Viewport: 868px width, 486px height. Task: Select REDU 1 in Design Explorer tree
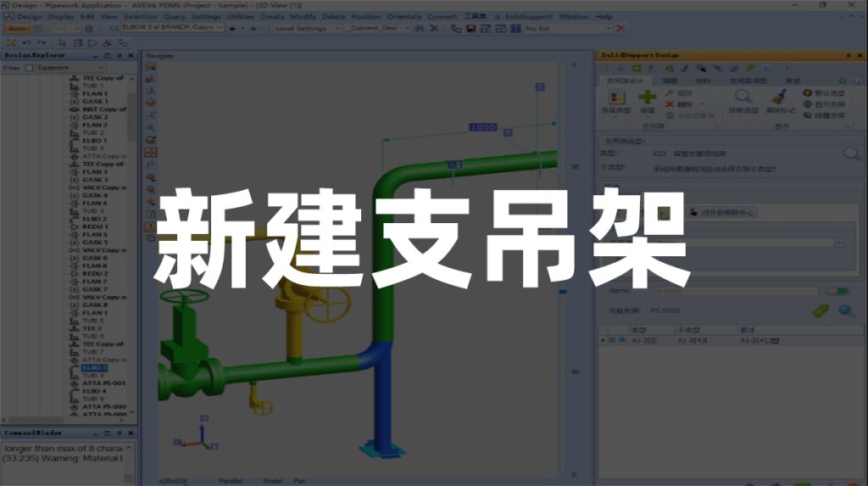[x=95, y=226]
